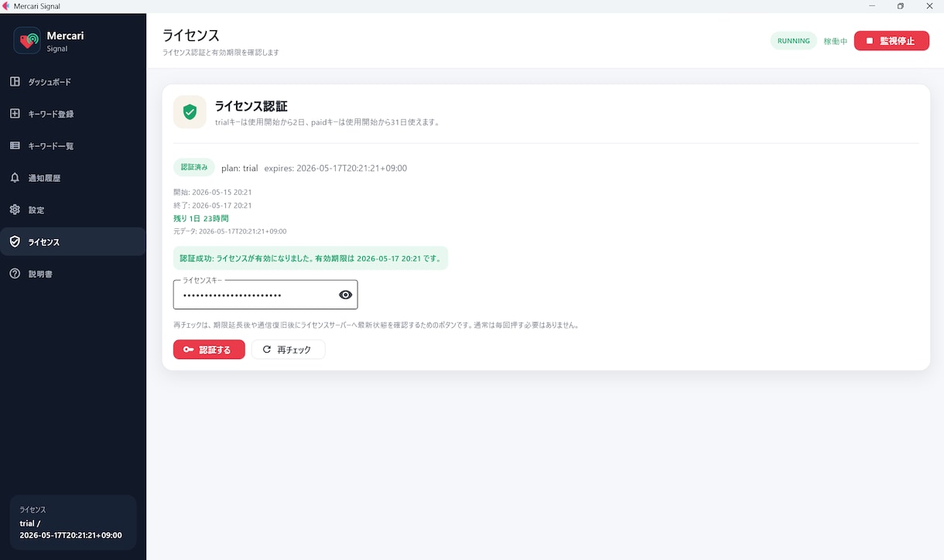
Task: Stop monitoring with 監視停止 button
Action: (891, 41)
